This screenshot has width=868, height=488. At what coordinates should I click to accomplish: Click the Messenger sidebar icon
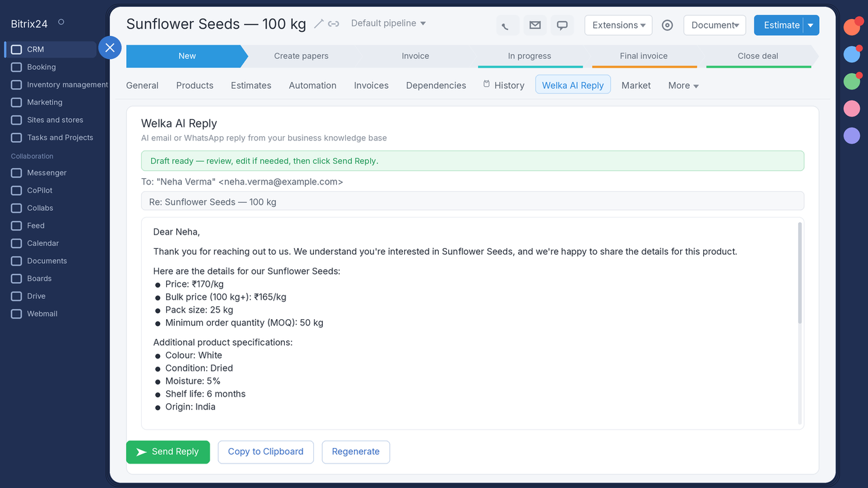click(16, 173)
